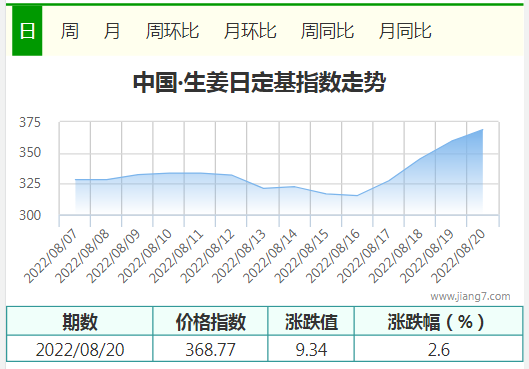Click the 2022/08/10 x-axis date label
This screenshot has height=369, width=529.
[x=145, y=256]
